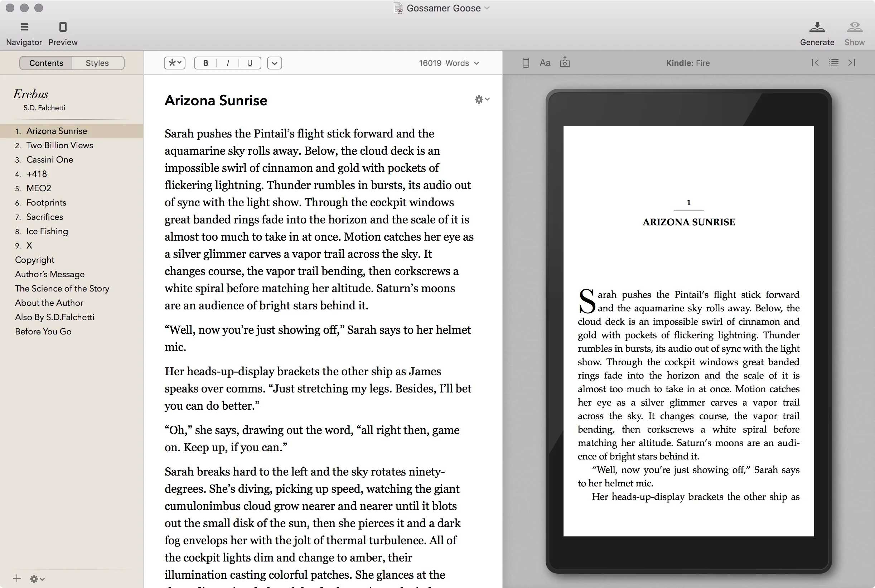Click the preview share/export icon

565,62
